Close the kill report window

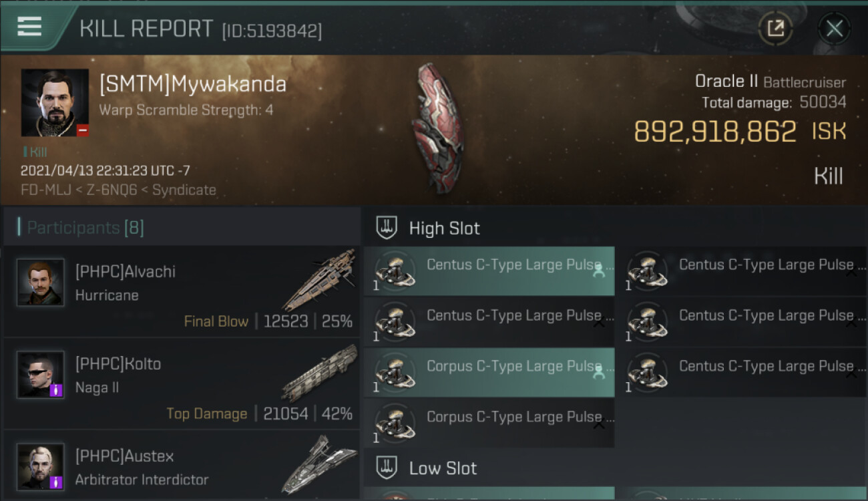pos(834,28)
